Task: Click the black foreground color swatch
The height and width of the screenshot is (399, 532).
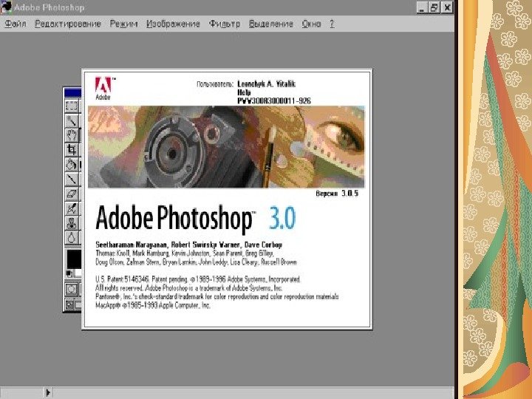Action: coord(74,259)
